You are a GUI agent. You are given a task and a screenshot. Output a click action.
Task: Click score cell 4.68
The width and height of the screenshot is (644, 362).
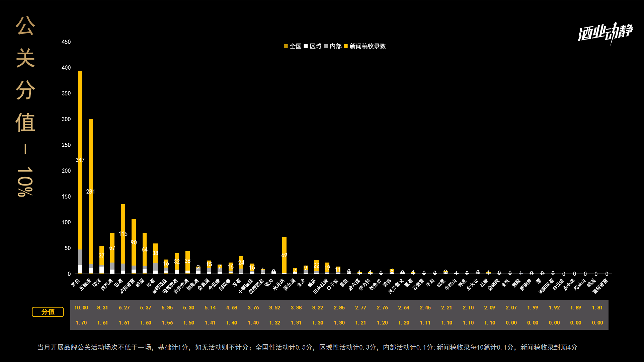(232, 308)
